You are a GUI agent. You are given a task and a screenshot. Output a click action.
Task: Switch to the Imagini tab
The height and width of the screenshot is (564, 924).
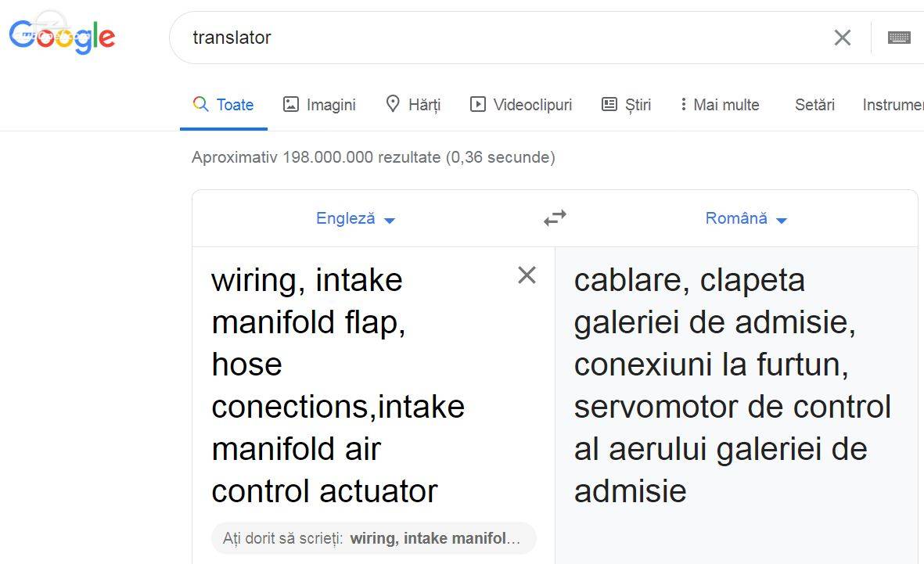[319, 105]
